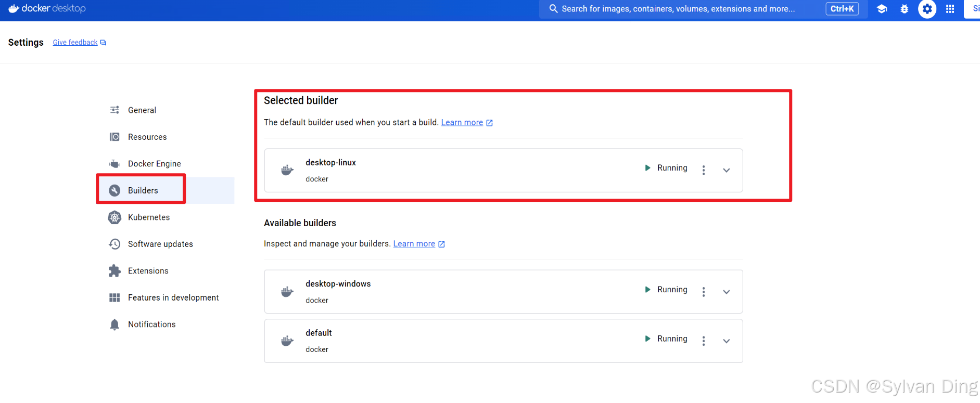Click the Software updates clock icon

tap(114, 244)
